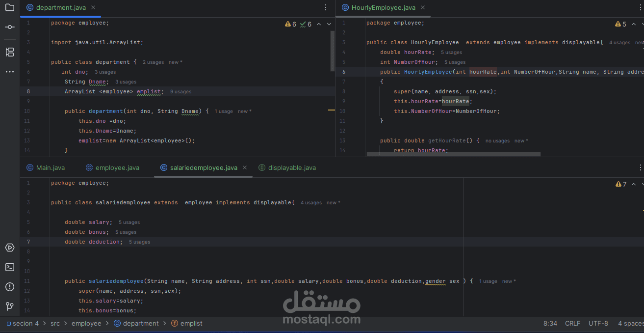Open the editor options kebab menu

pos(326,7)
